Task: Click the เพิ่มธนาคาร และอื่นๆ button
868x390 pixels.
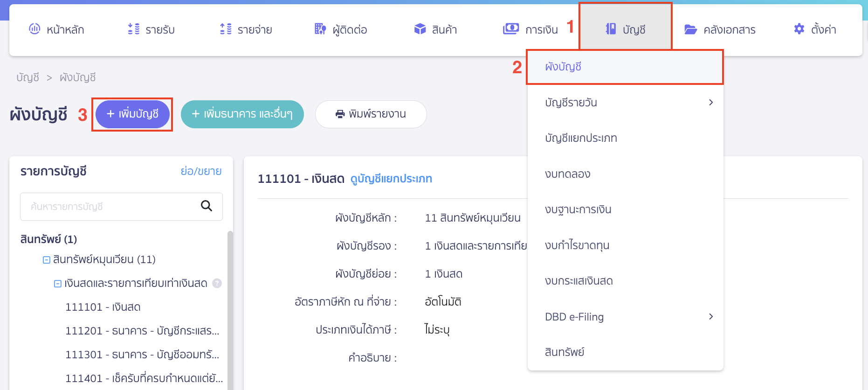Action: [242, 114]
